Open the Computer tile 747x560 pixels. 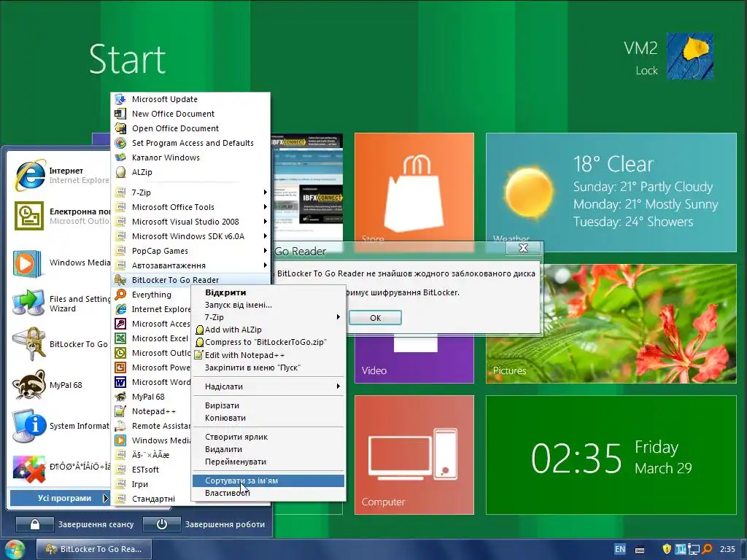coord(414,455)
